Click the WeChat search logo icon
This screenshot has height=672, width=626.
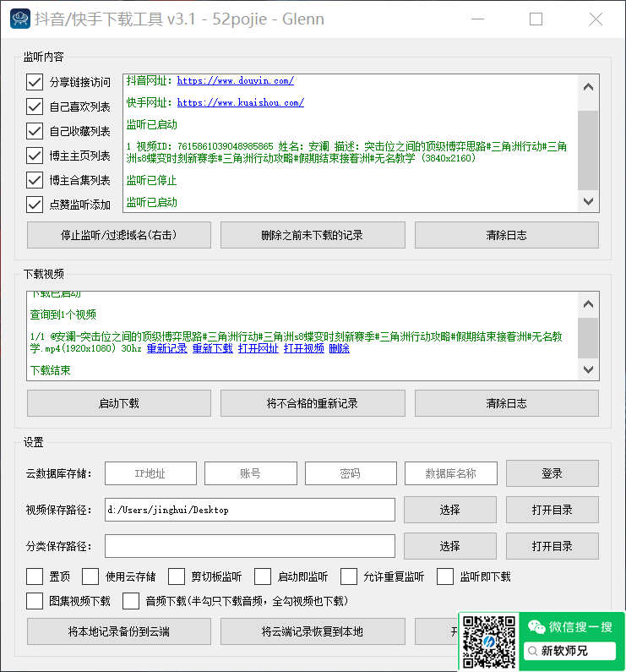[536, 626]
